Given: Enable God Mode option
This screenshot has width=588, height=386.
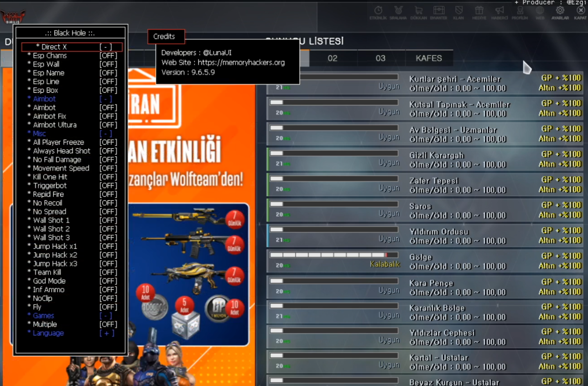Looking at the screenshot, I should (x=72, y=281).
